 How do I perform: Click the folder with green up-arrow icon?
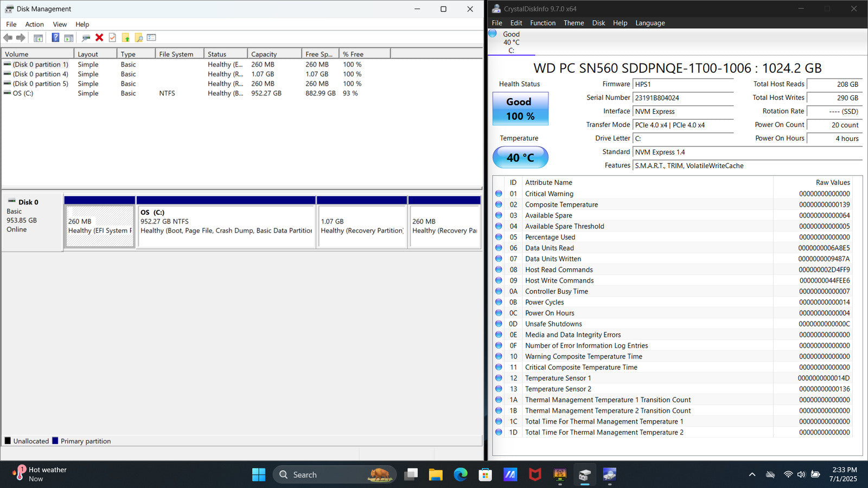click(126, 37)
